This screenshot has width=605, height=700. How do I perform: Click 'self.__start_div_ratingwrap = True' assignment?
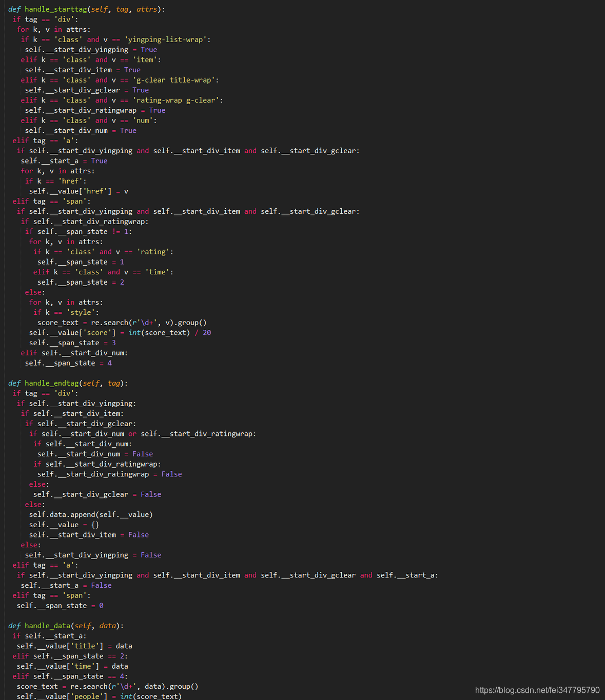pyautogui.click(x=95, y=110)
